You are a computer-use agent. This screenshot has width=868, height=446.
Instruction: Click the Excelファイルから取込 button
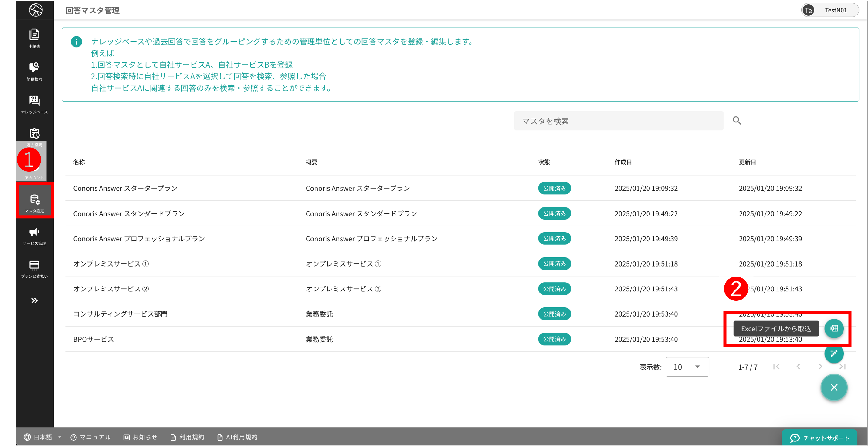tap(776, 329)
